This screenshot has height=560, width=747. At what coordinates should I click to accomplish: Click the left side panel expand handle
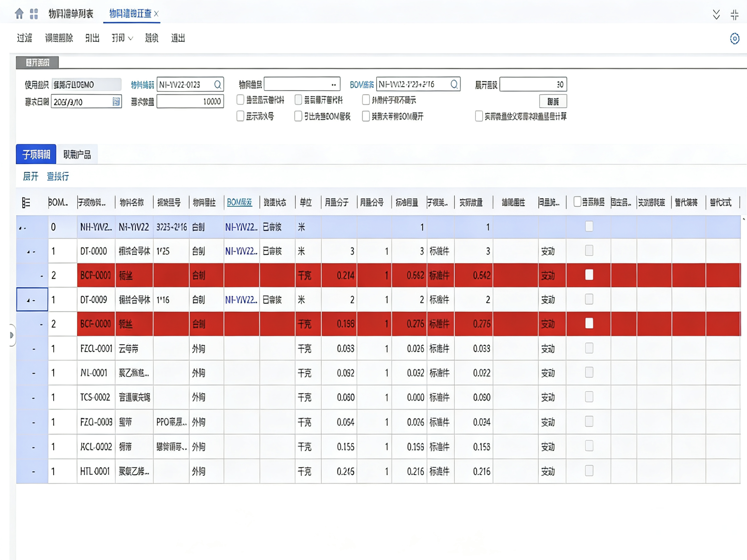[12, 335]
